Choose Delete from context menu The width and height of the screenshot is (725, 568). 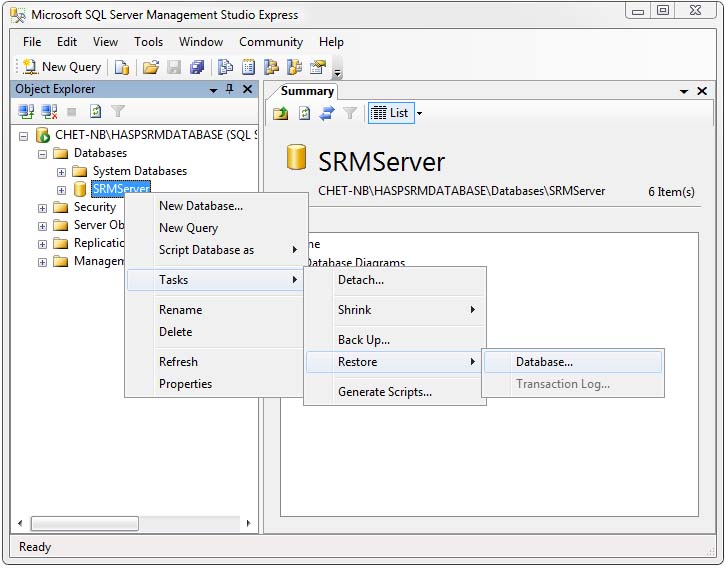215,332
